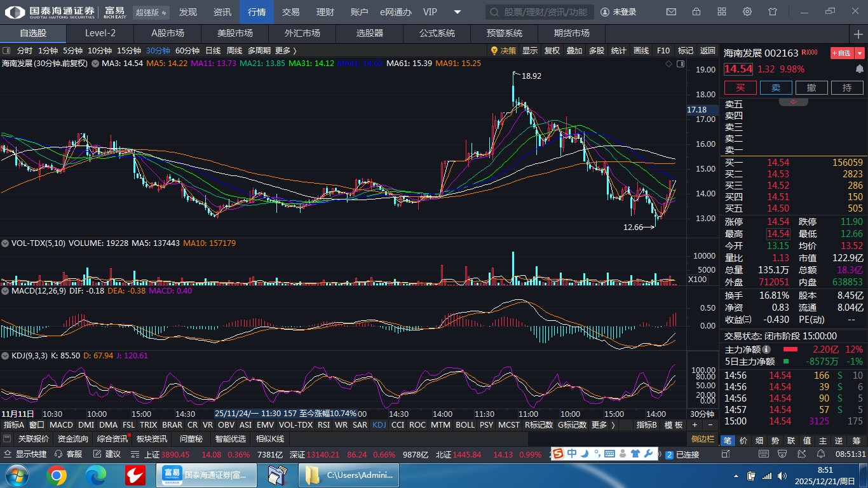
Task: Click the lock icon in the title bar
Action: pos(696,12)
